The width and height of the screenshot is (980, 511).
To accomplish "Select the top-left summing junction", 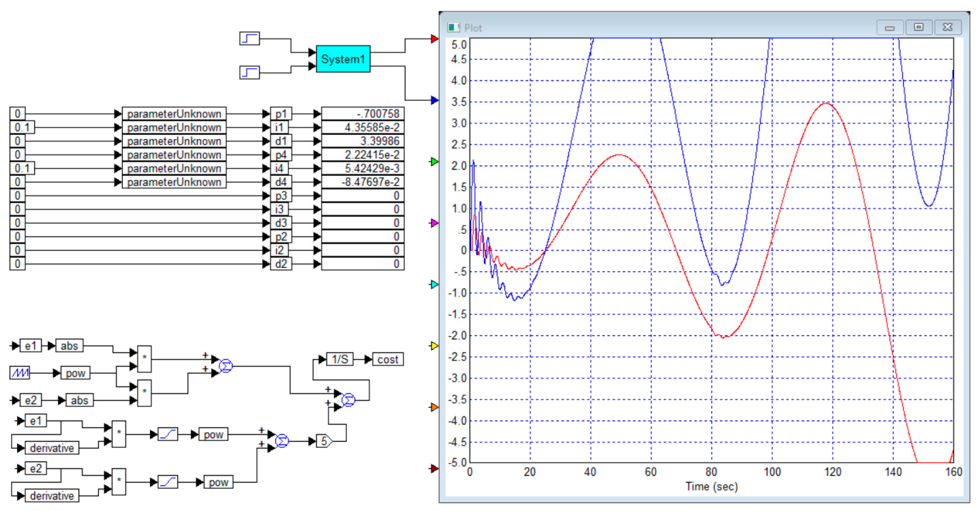I will click(226, 366).
